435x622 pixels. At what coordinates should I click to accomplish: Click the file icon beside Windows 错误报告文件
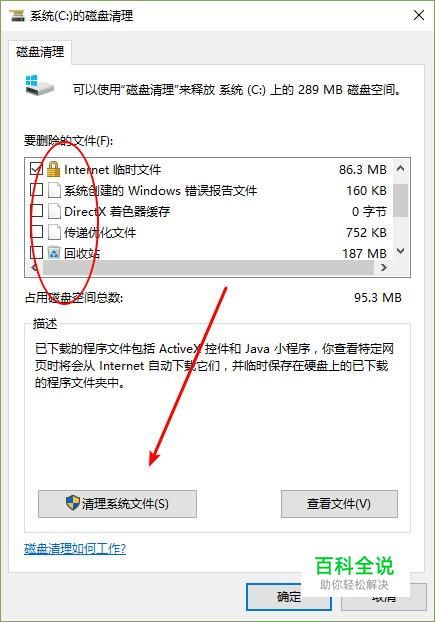pyautogui.click(x=54, y=190)
